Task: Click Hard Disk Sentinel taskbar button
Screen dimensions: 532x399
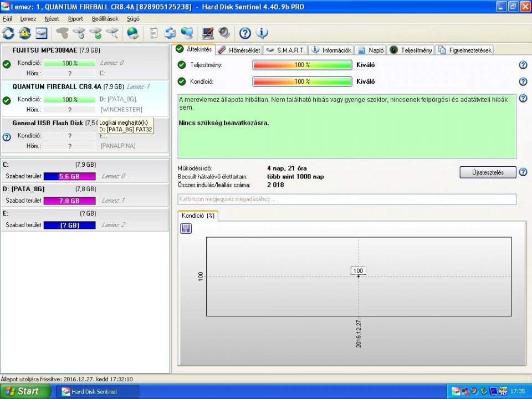Action: point(97,392)
